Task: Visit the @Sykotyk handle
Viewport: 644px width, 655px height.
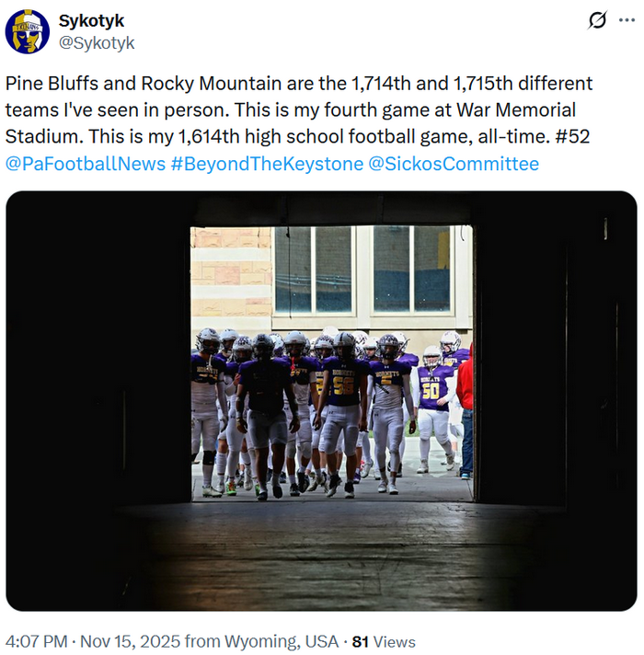Action: coord(97,42)
